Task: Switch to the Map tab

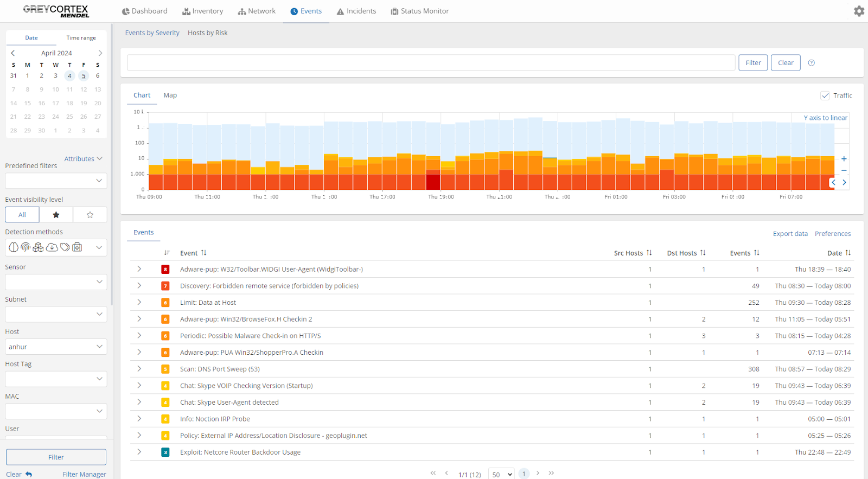Action: pyautogui.click(x=170, y=95)
